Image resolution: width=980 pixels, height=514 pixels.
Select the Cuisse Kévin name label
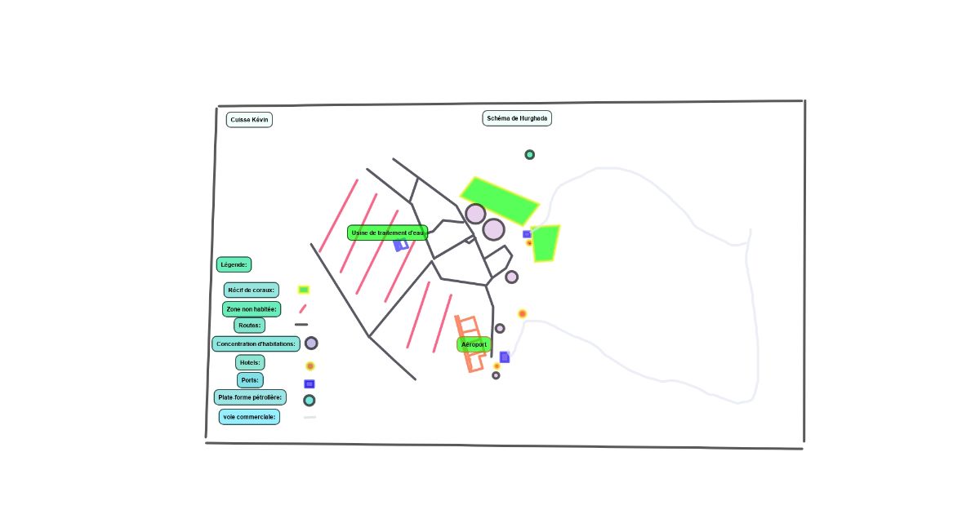coord(249,120)
